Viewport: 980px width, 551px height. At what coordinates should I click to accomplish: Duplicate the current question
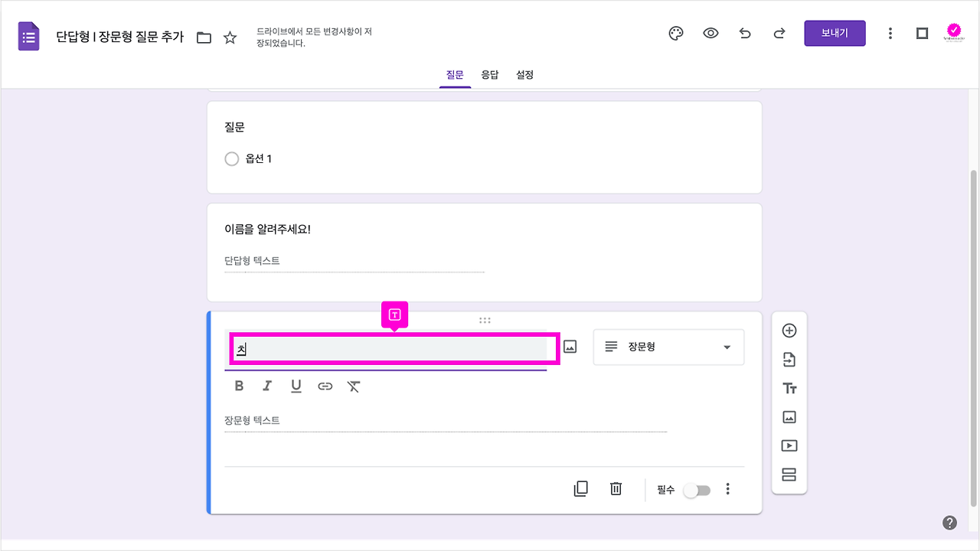[x=581, y=488]
